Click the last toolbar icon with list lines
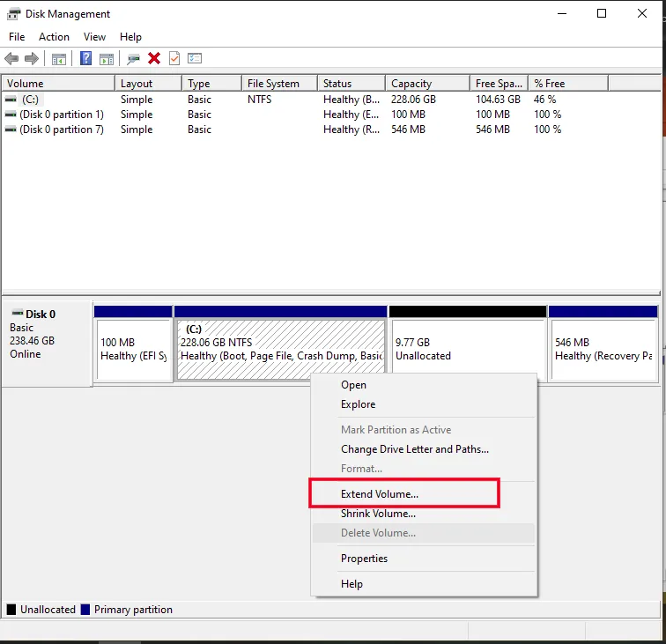 [195, 59]
